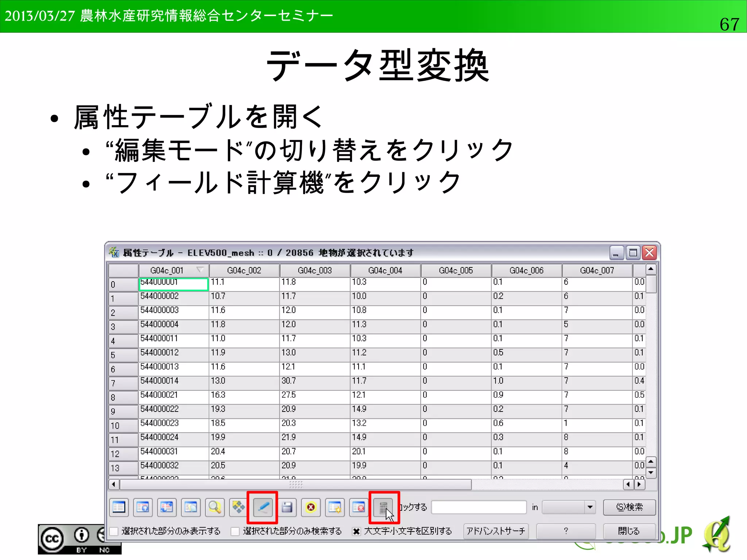The height and width of the screenshot is (560, 747).
Task: Click the vertical scrollbar thumb
Action: [651, 284]
